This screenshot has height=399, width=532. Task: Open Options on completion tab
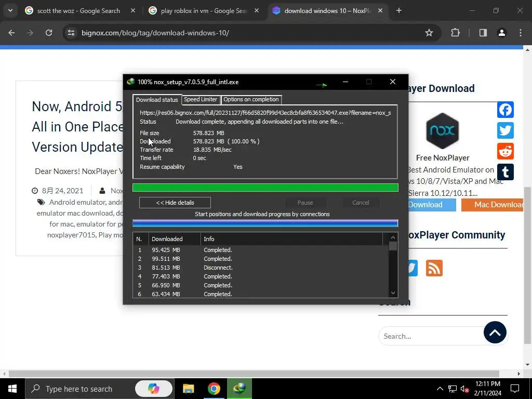pyautogui.click(x=251, y=99)
